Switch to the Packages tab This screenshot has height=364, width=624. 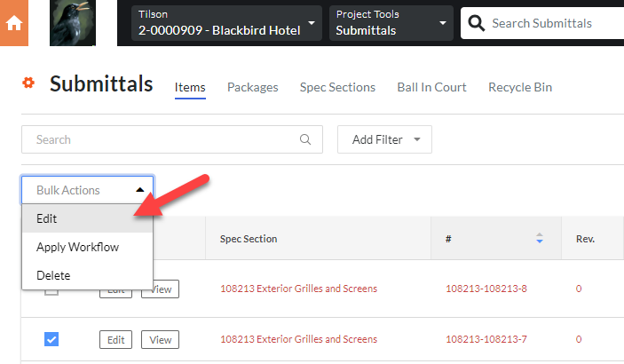[x=252, y=87]
